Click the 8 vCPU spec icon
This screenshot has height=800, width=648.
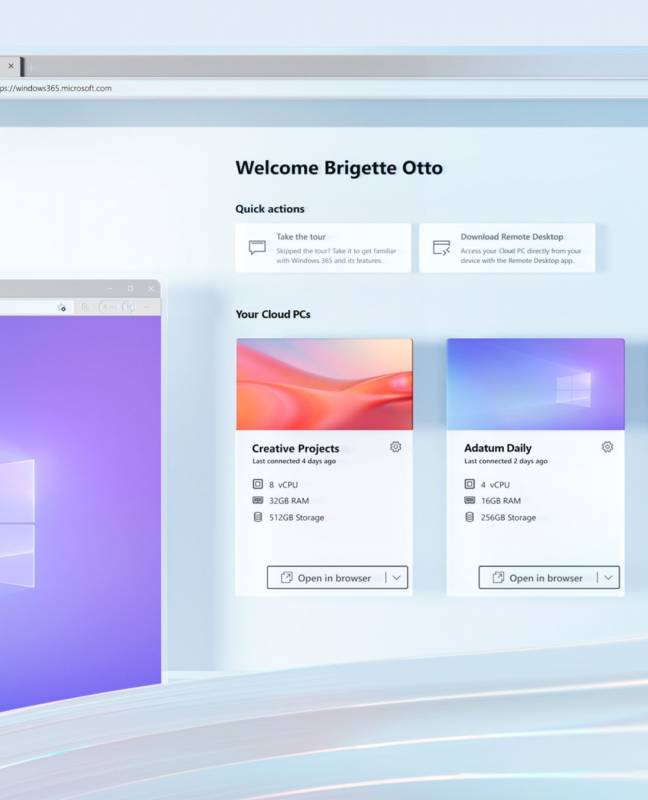pos(258,484)
